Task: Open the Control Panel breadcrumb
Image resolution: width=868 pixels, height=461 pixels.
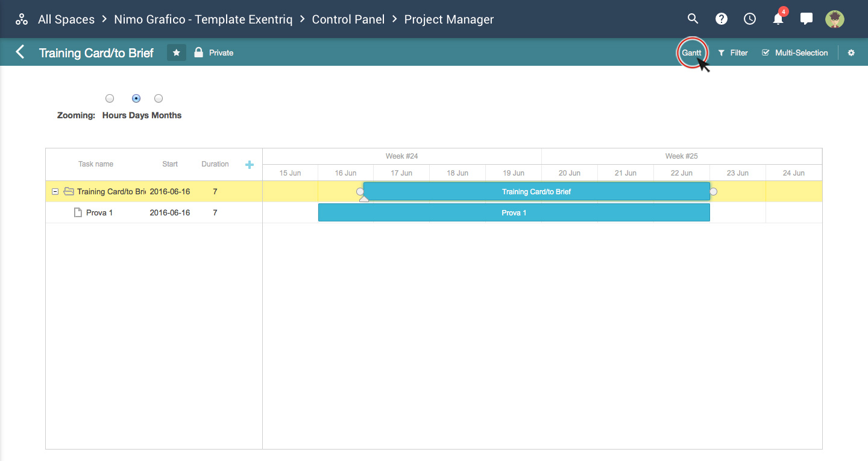Action: (x=348, y=19)
